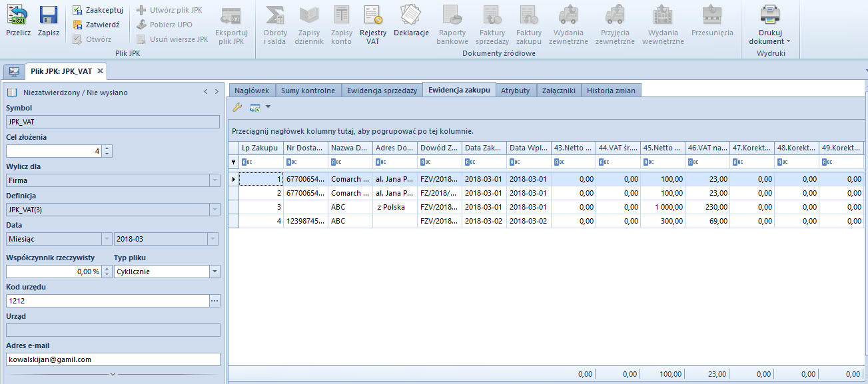Viewport: 868px width, 384px height.
Task: Click the Przelicz recalculate icon
Action: pyautogui.click(x=18, y=16)
